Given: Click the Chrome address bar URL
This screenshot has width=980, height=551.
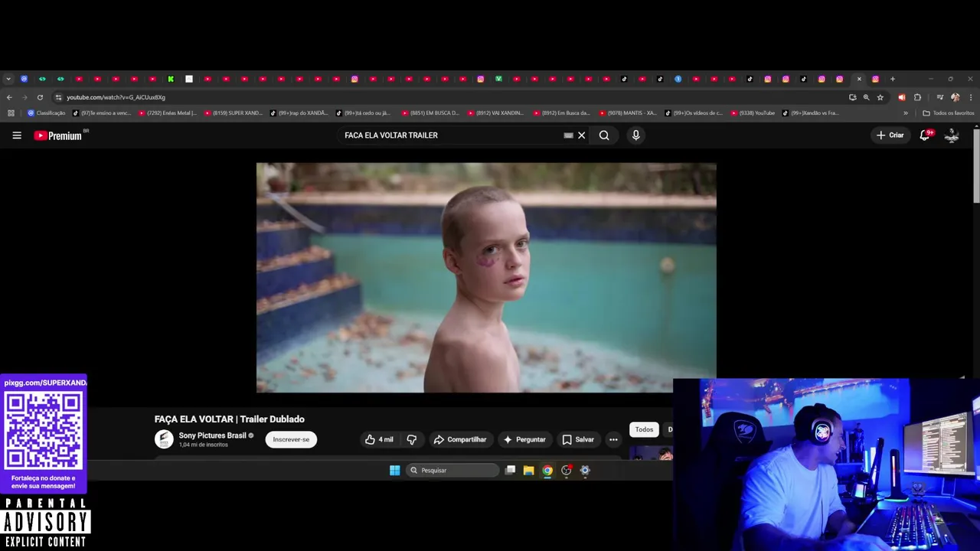Looking at the screenshot, I should click(116, 97).
